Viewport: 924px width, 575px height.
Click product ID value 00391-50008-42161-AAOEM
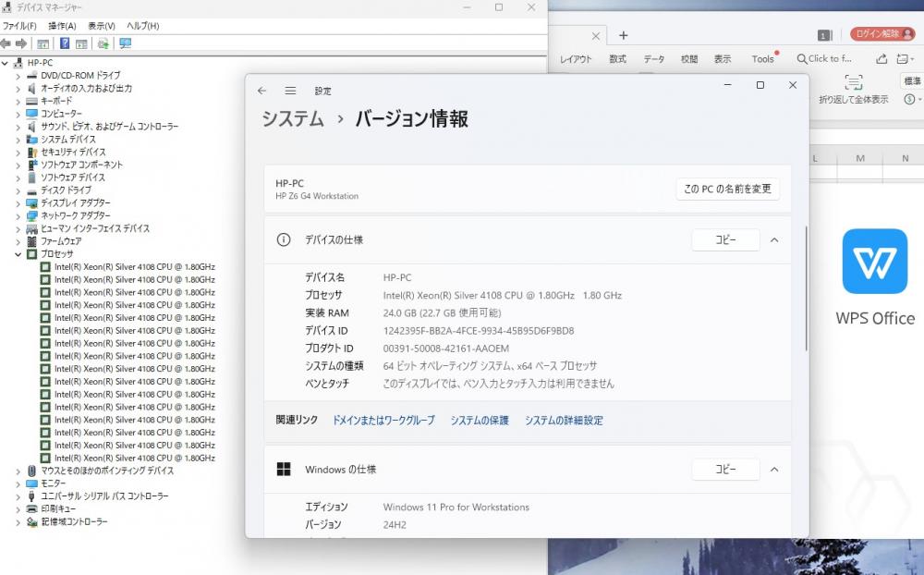(446, 349)
